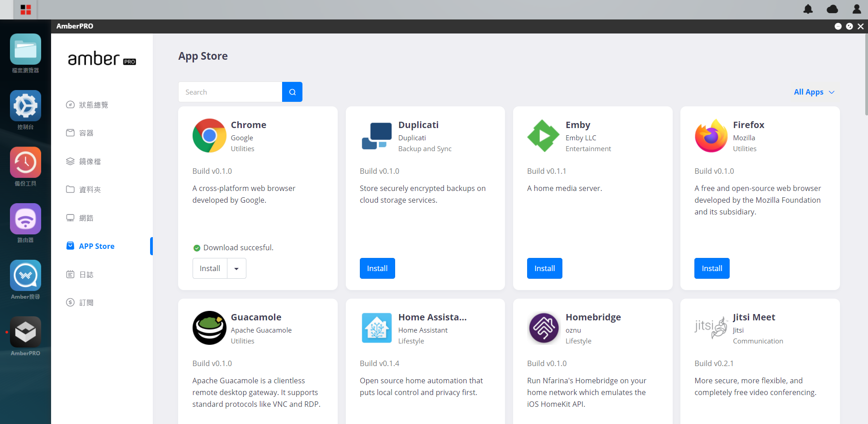Click 'Build v0.1.1' under Emby
This screenshot has height=424, width=868.
pos(547,171)
